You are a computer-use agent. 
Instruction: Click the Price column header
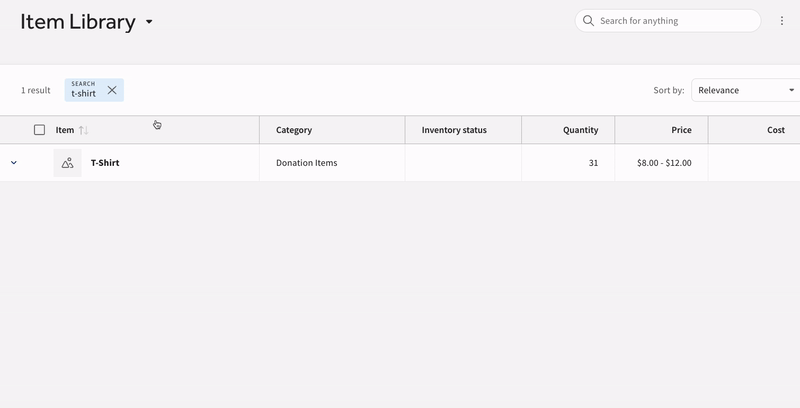681,130
